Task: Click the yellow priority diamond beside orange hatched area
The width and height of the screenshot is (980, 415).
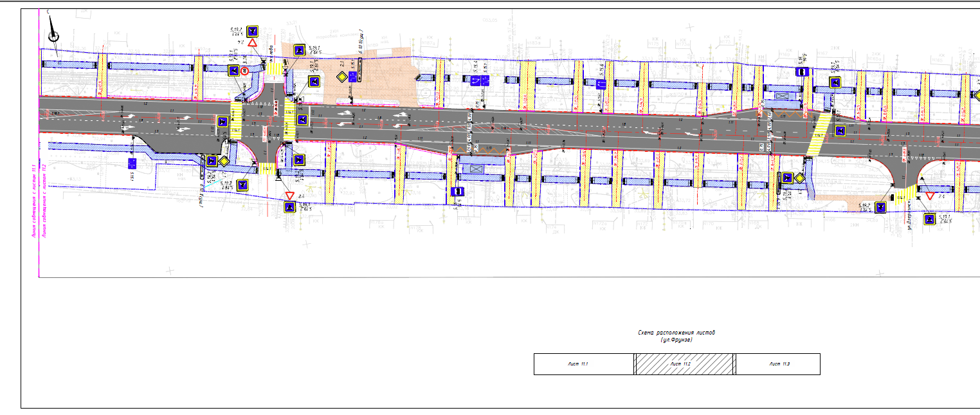Action: (x=341, y=77)
